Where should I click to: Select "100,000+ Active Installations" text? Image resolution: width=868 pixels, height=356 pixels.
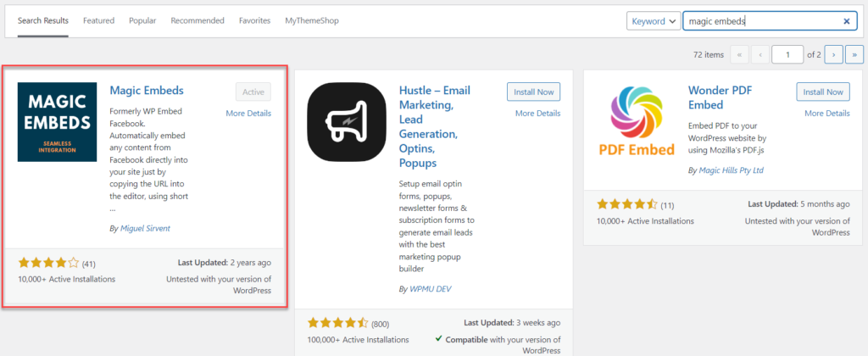tap(359, 339)
